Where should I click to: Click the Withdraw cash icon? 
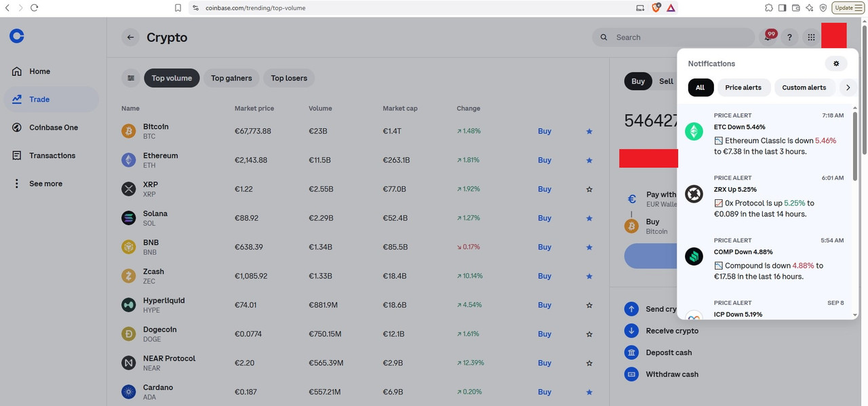coord(631,374)
